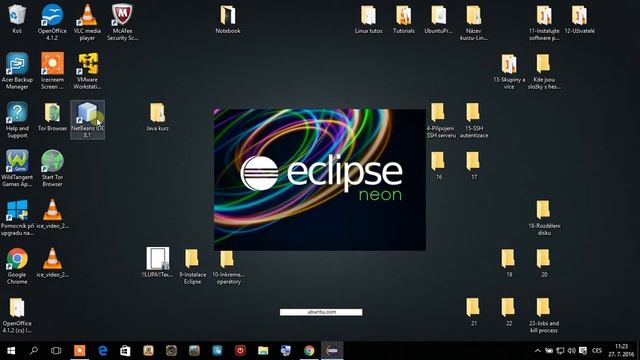Open the 12-Uživatelé folder
This screenshot has height=360, width=640.
[x=580, y=19]
